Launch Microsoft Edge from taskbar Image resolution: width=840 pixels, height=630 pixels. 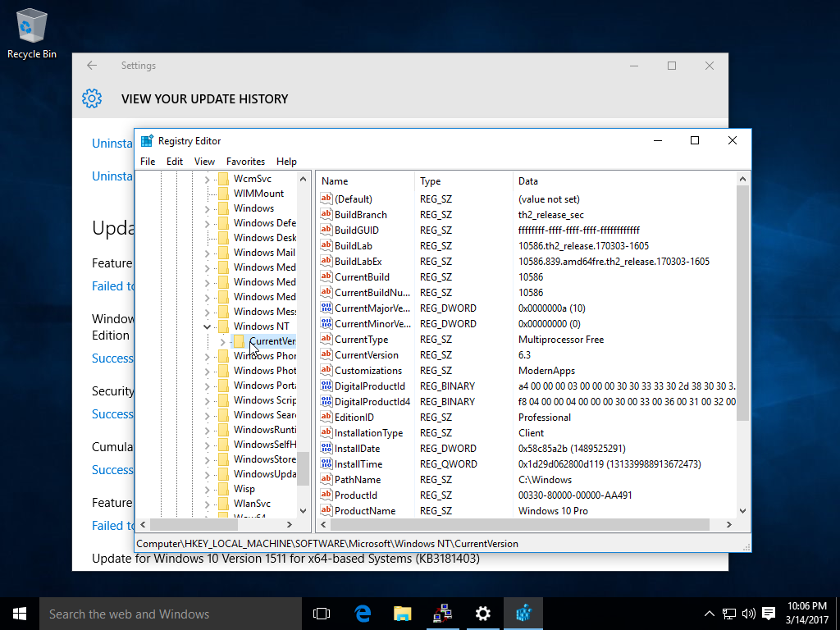click(363, 614)
